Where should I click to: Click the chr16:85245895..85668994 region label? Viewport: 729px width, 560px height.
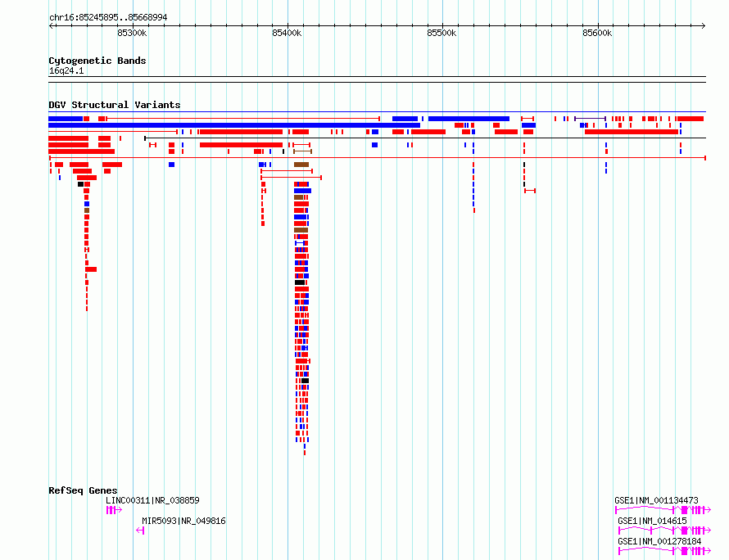point(108,18)
